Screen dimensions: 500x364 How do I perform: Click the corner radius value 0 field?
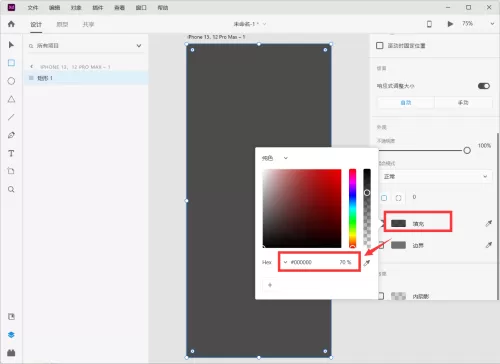[414, 197]
